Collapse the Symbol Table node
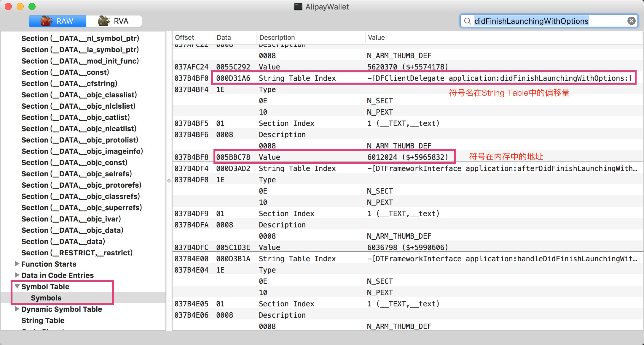The height and width of the screenshot is (345, 644). (x=17, y=286)
